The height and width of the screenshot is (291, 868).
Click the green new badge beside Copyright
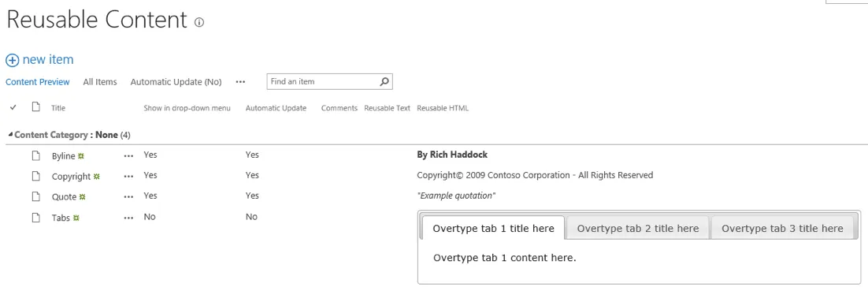coord(96,177)
